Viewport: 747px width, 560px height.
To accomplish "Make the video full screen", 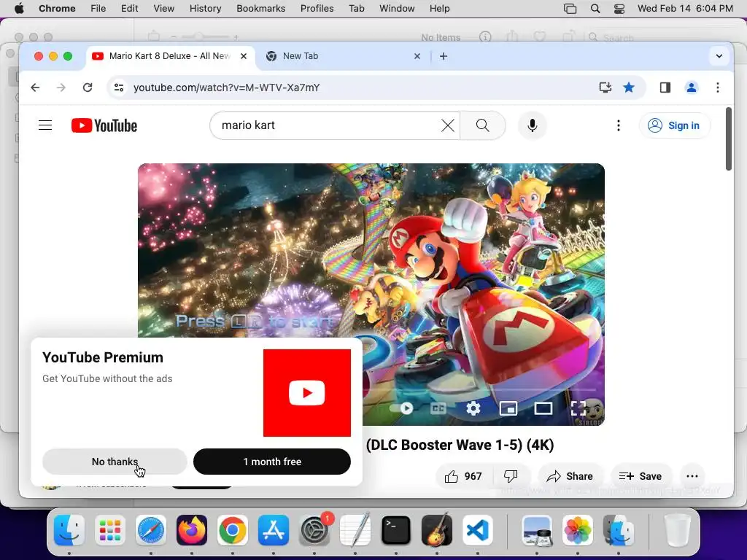I will (578, 408).
